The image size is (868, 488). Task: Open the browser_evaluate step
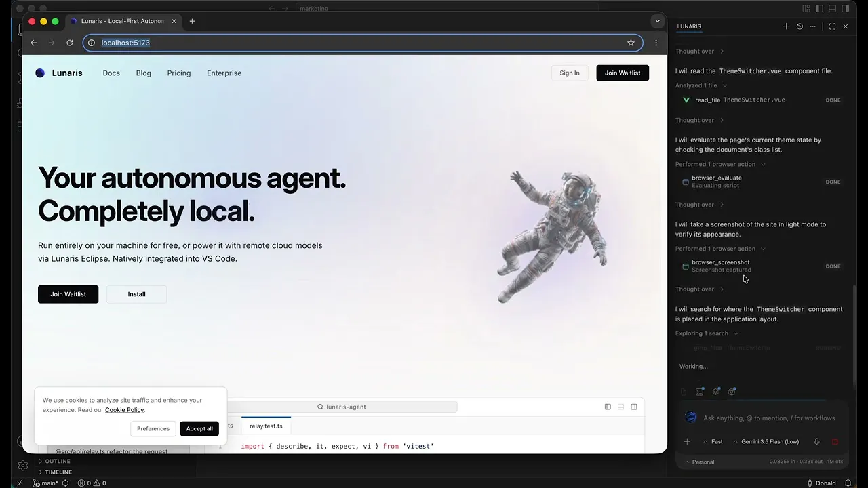(x=762, y=182)
